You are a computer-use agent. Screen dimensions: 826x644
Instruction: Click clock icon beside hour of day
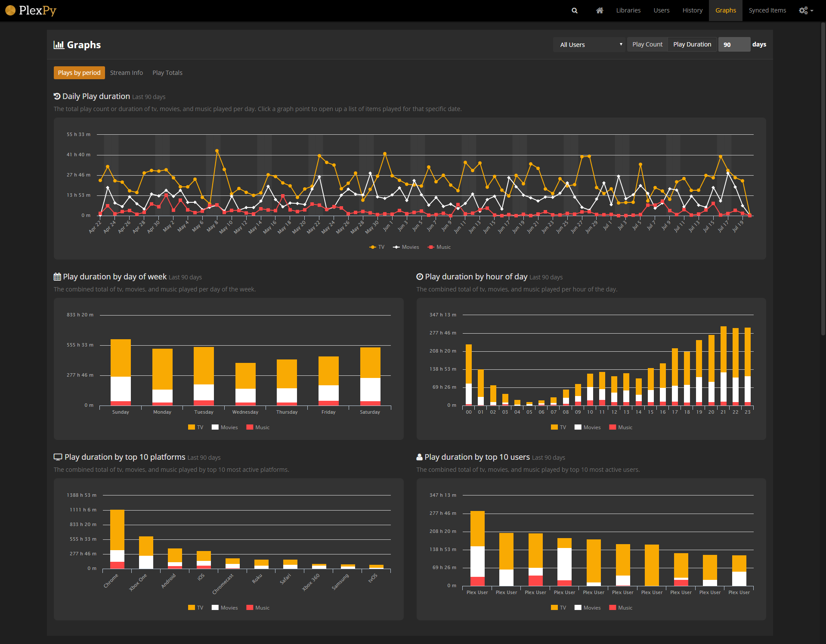(420, 277)
